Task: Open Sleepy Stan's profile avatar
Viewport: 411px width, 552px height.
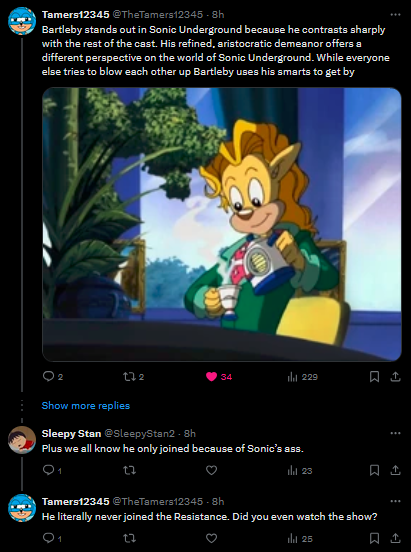Action: pyautogui.click(x=22, y=440)
